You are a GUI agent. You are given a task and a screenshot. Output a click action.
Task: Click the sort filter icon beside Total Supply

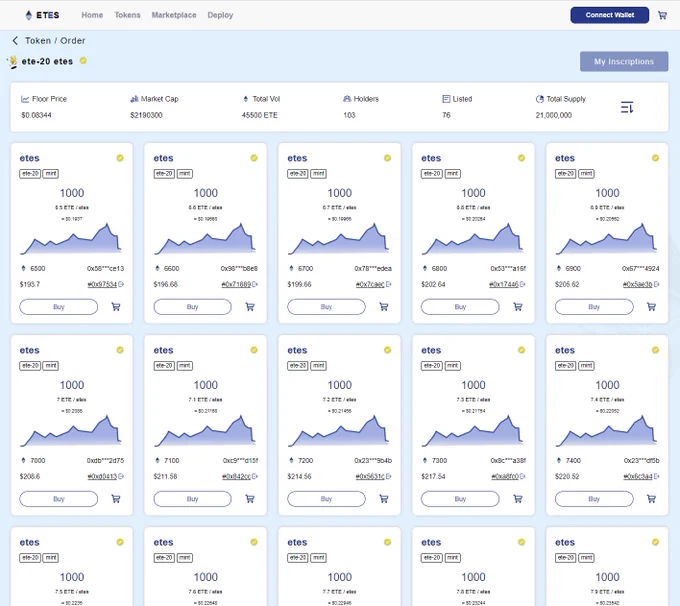click(627, 107)
